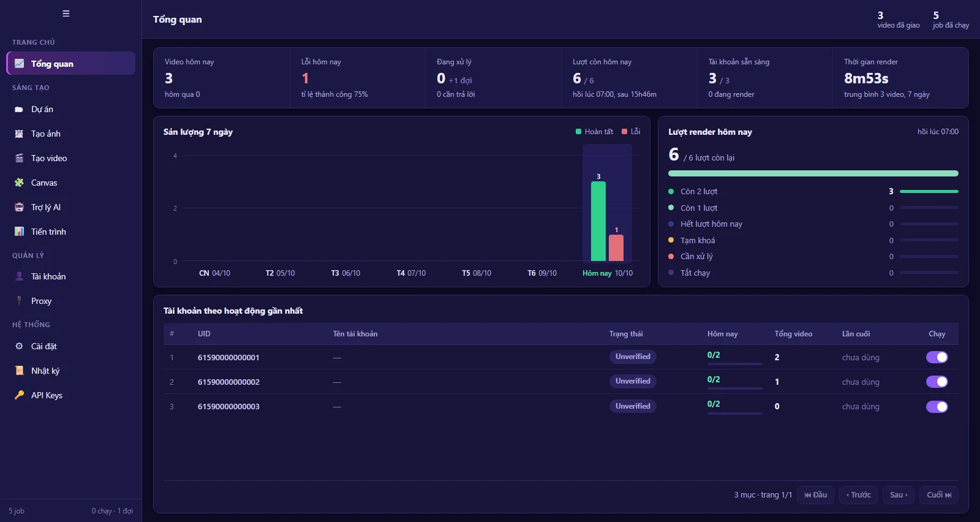
Task: Disable Chạy switch for account 61590000000002
Action: pos(937,382)
